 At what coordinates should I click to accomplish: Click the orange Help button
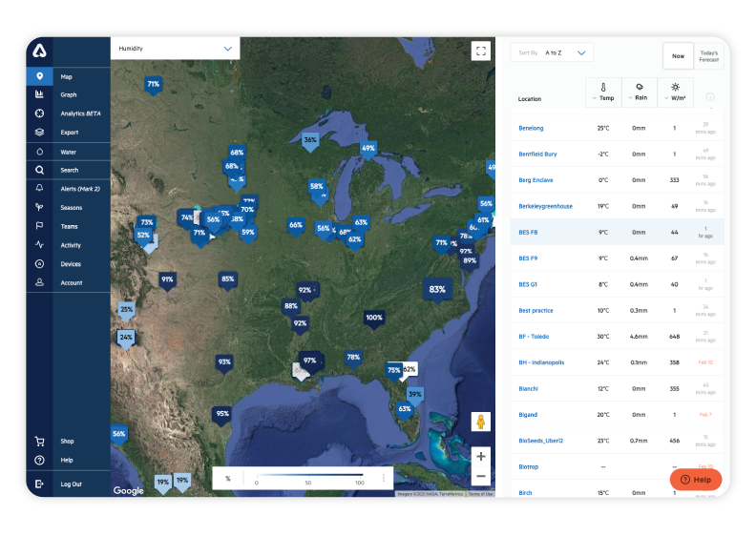tap(695, 480)
